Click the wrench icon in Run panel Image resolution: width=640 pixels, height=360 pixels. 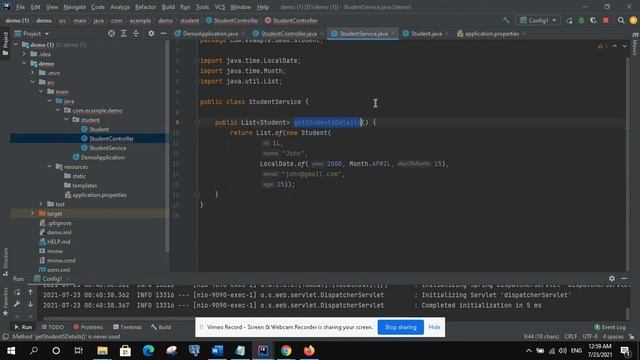click(x=17, y=304)
